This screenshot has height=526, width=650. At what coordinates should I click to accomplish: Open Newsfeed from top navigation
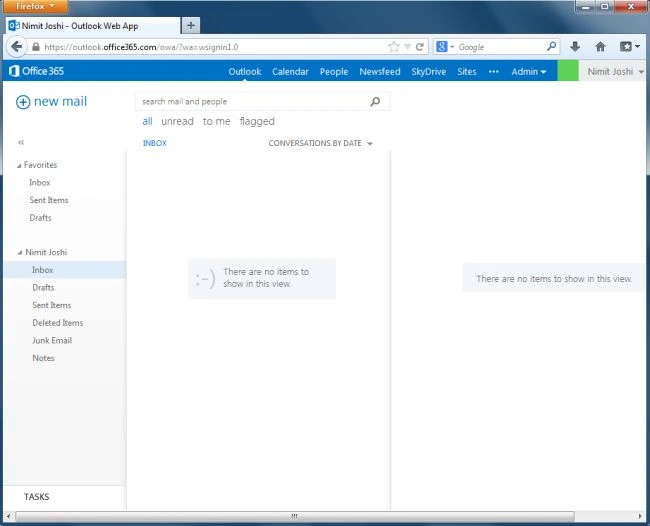pyautogui.click(x=380, y=72)
